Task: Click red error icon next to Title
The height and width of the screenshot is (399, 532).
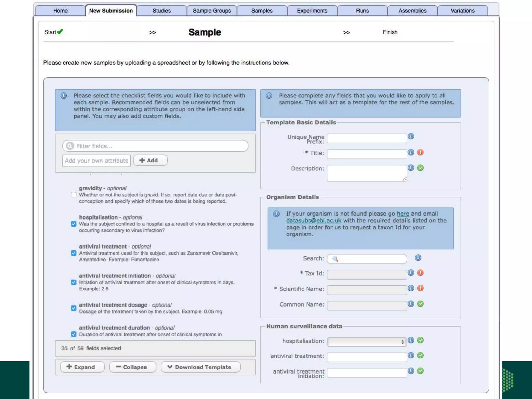Action: [x=420, y=152]
